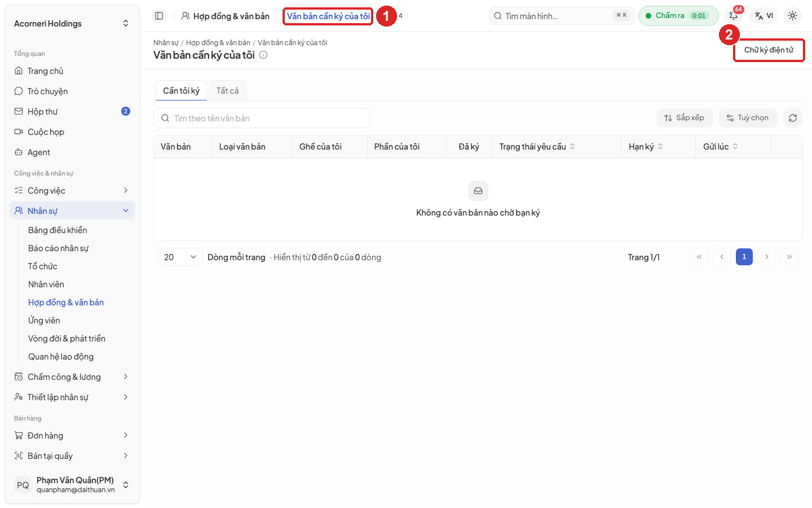Click the info icon beside page title
The image size is (812, 508).
coord(263,55)
